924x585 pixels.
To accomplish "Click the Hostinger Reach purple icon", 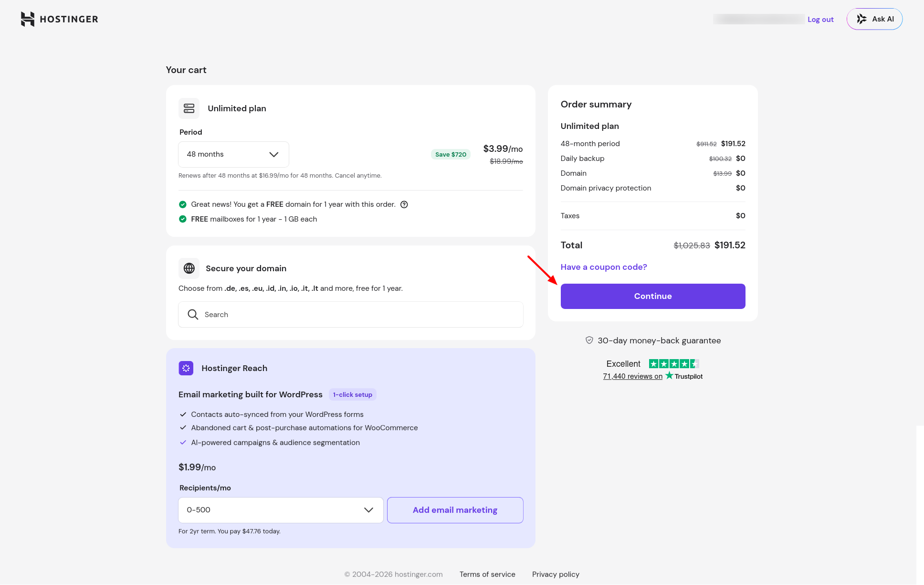I will point(186,368).
